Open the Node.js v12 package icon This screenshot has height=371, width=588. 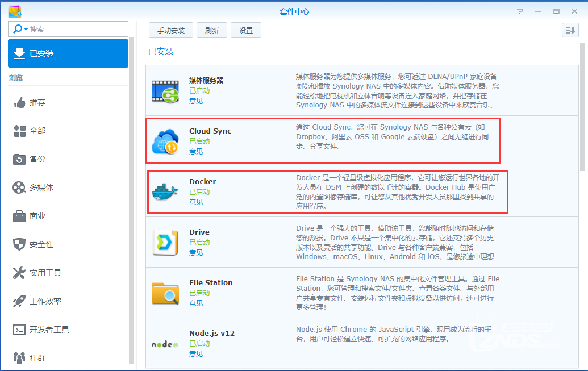point(165,344)
